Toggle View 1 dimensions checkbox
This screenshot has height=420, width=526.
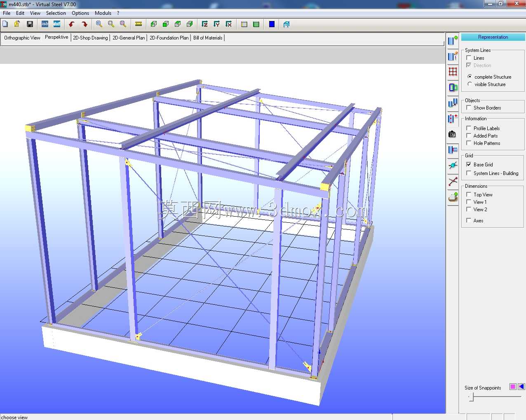pos(469,202)
